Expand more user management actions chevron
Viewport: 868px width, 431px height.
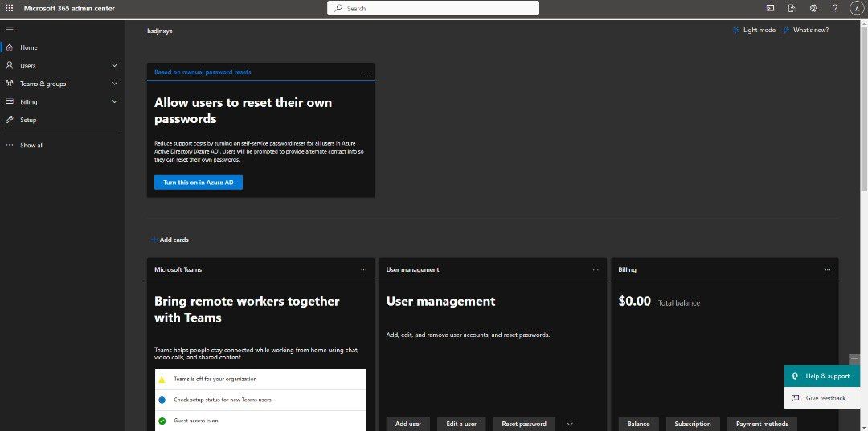tap(570, 425)
